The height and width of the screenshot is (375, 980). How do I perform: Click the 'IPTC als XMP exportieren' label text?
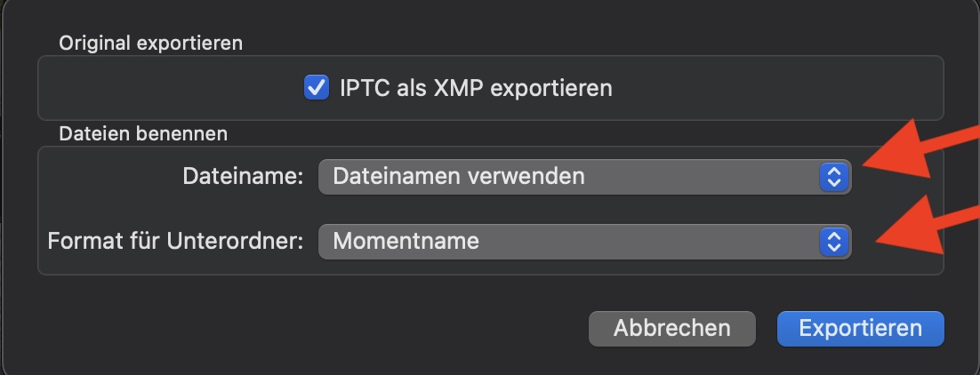(x=476, y=88)
